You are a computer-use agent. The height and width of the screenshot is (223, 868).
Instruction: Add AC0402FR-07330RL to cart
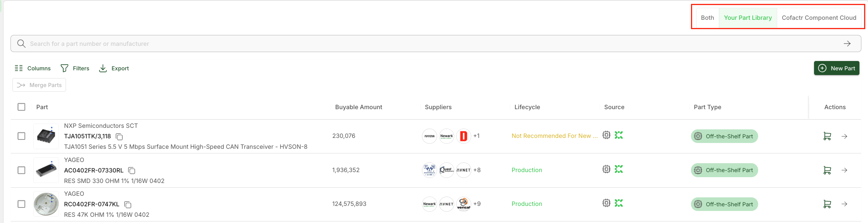pos(827,170)
